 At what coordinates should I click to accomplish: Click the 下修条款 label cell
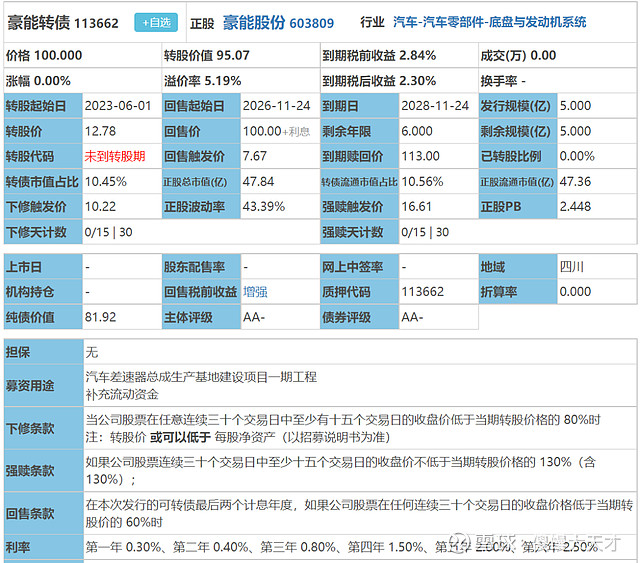pyautogui.click(x=44, y=428)
